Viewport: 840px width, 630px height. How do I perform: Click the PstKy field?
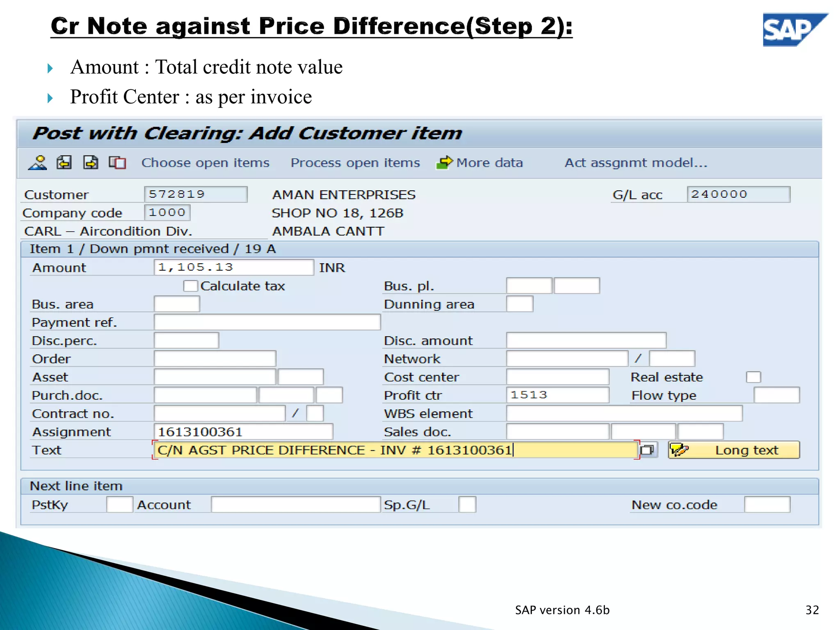point(119,504)
